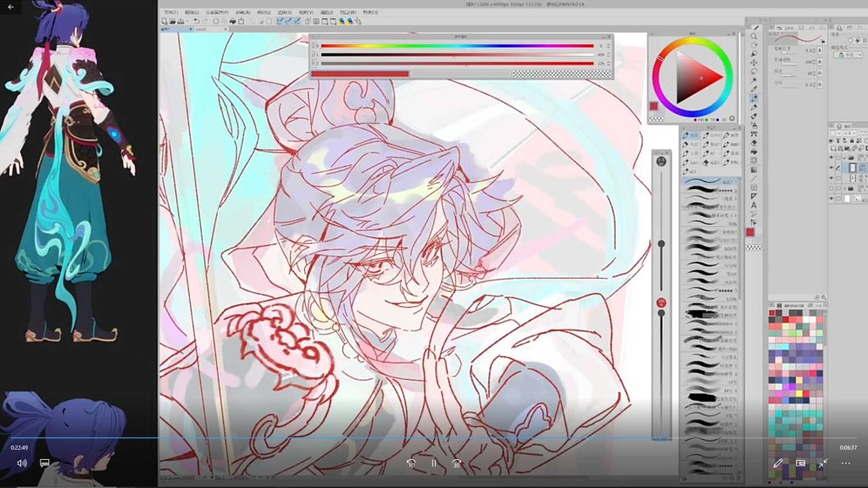The width and height of the screenshot is (868, 488).
Task: Click the Undo arrow in the command bar
Action: pos(196,21)
